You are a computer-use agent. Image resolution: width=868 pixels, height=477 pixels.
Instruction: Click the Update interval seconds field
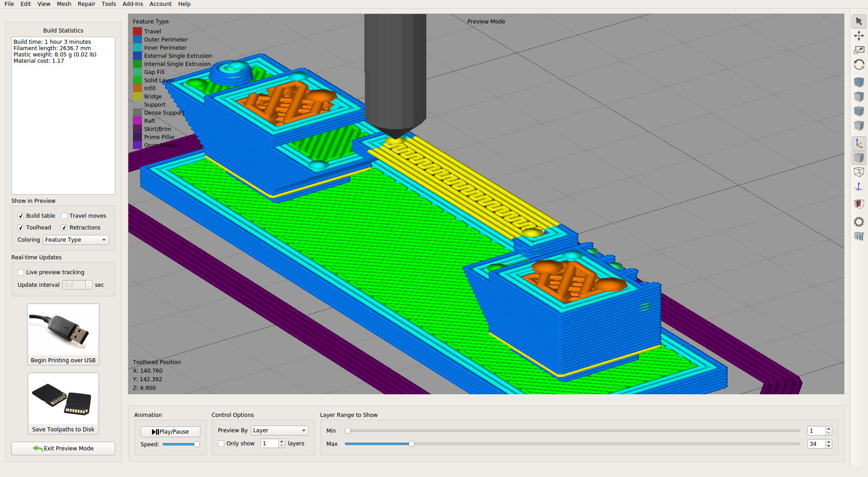pos(74,285)
